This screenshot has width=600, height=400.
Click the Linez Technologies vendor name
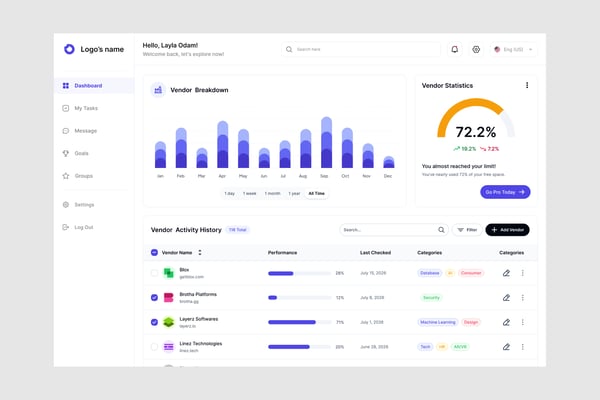pyautogui.click(x=201, y=343)
